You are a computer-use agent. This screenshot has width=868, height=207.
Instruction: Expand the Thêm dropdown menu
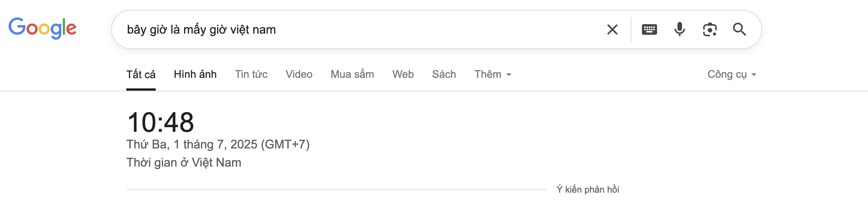tap(493, 74)
